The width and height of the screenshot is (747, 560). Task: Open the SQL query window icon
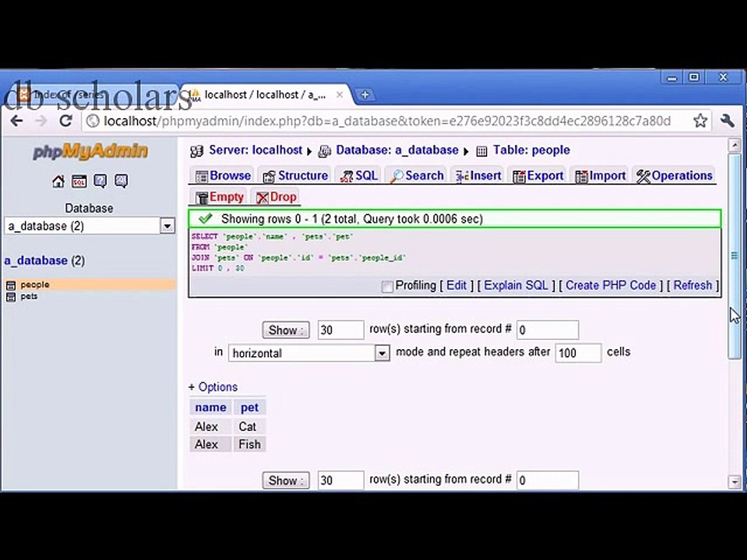point(79,181)
